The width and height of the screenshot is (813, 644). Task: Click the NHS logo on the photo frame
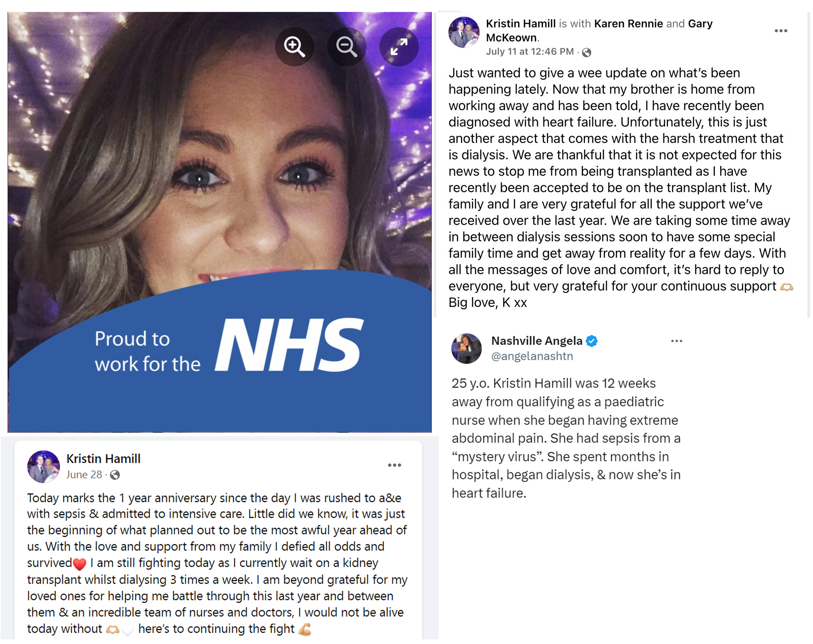290,345
